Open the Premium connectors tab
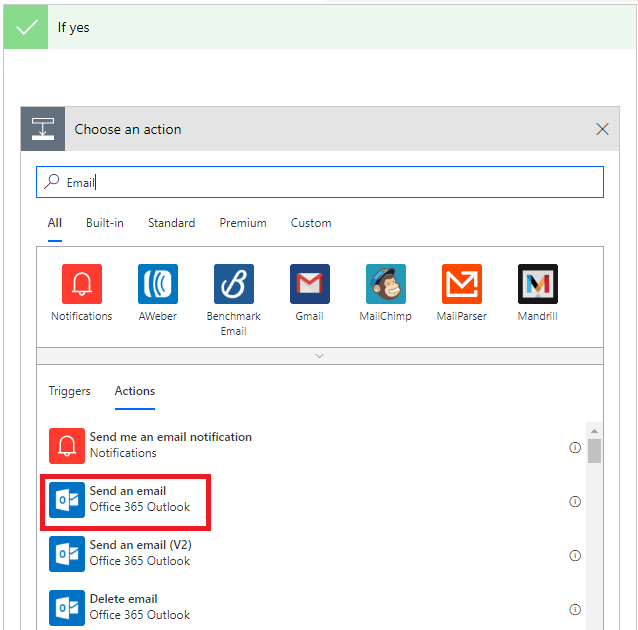Image resolution: width=638 pixels, height=630 pixels. [x=243, y=223]
